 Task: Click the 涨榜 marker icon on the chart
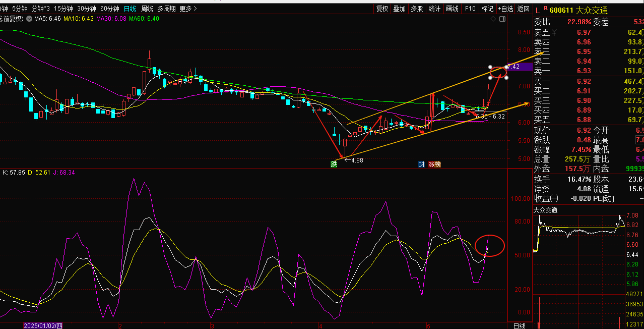(434, 164)
